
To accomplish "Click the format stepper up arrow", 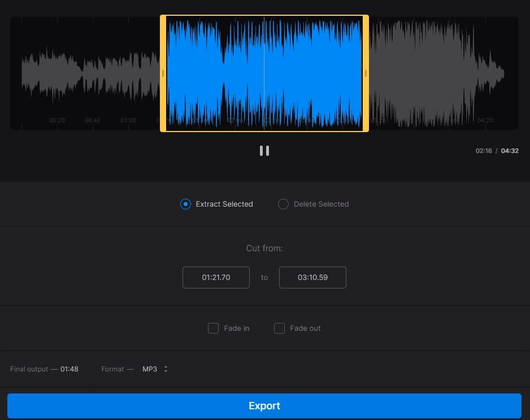I will click(x=164, y=366).
